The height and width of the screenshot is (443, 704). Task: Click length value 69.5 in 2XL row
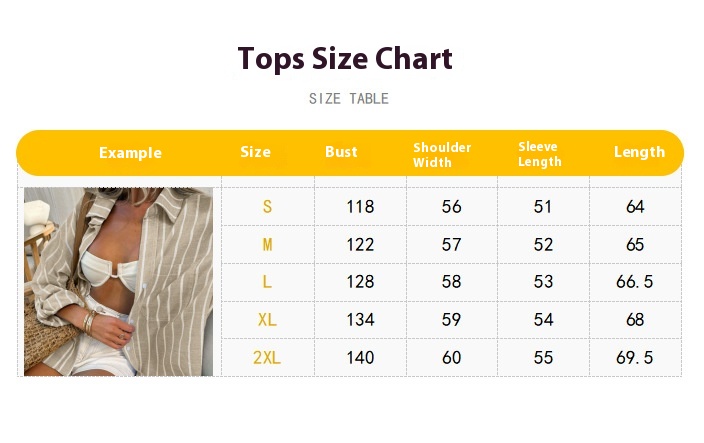(634, 358)
